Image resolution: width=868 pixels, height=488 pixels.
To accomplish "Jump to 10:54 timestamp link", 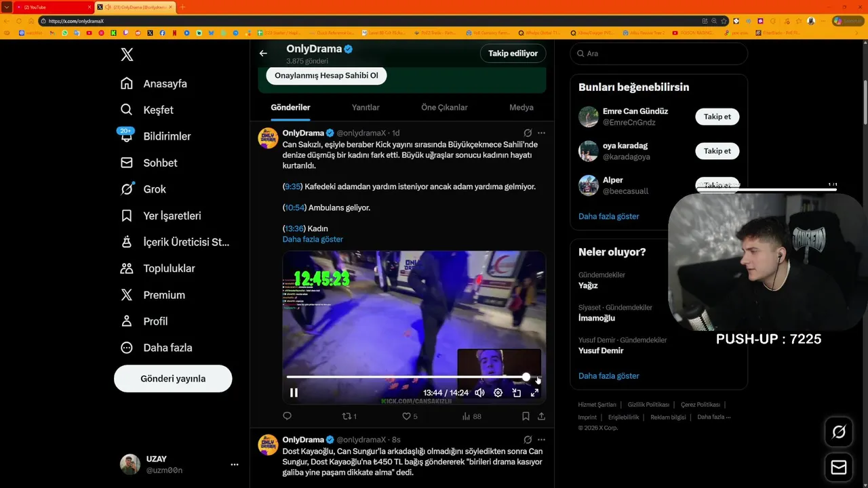I will [294, 207].
